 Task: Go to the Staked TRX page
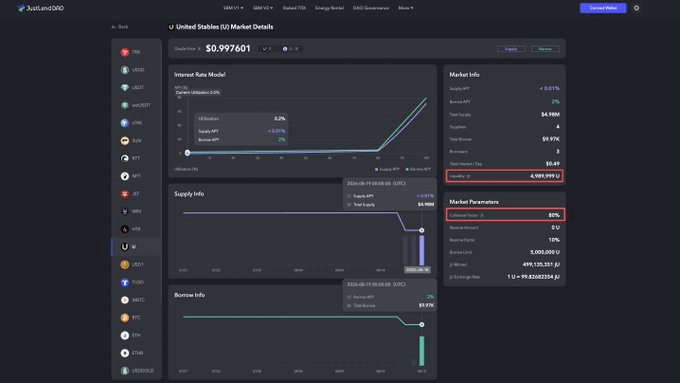(x=294, y=8)
